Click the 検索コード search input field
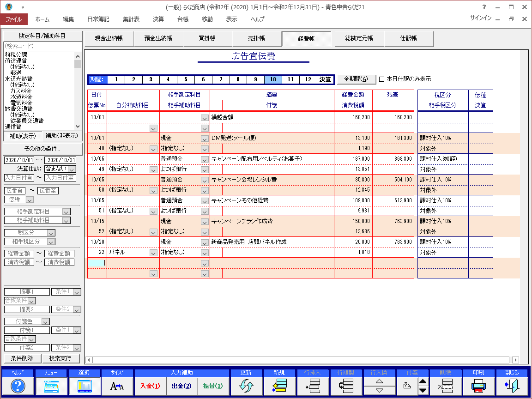The image size is (532, 399). coord(42,46)
